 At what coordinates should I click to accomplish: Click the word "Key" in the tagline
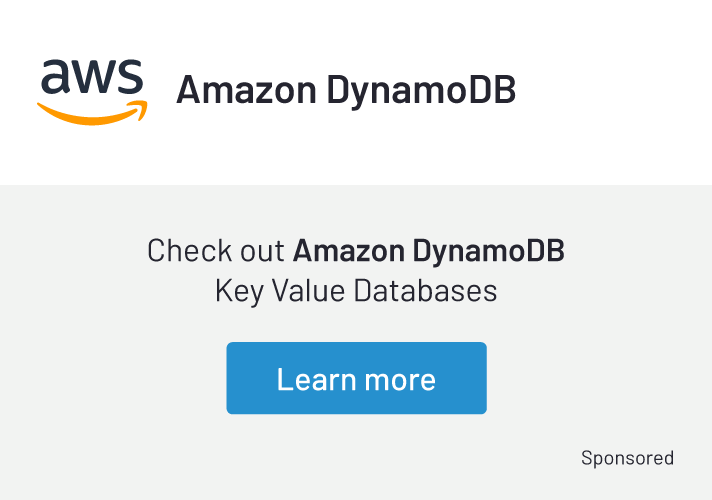click(x=237, y=292)
